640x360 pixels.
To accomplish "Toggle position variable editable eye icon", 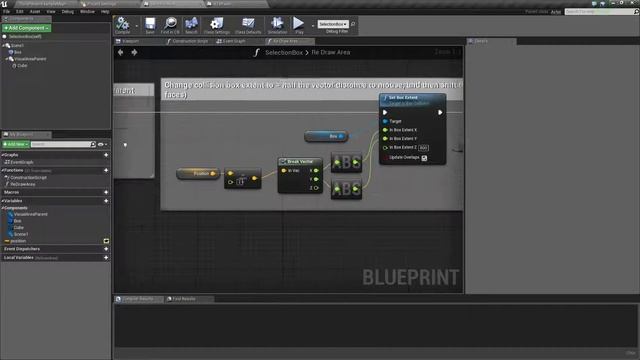I will (x=106, y=241).
